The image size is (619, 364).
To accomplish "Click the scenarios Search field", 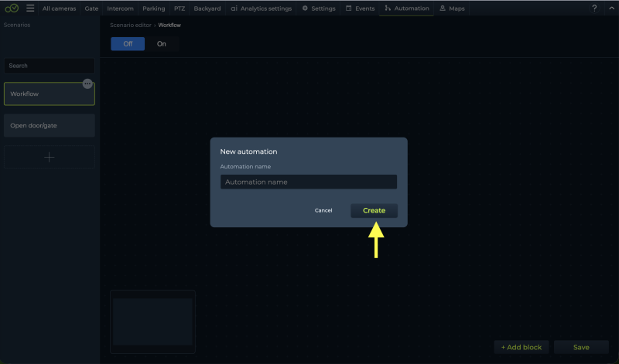I will coord(50,66).
